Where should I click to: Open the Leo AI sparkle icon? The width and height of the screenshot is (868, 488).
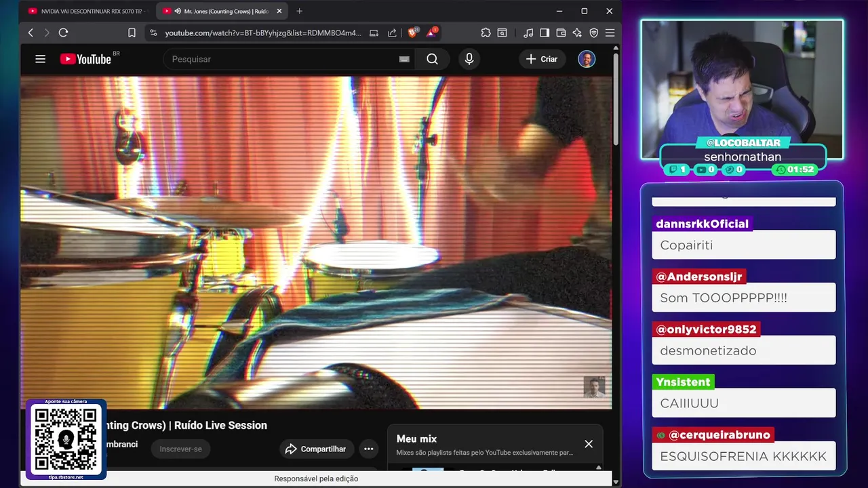click(577, 33)
